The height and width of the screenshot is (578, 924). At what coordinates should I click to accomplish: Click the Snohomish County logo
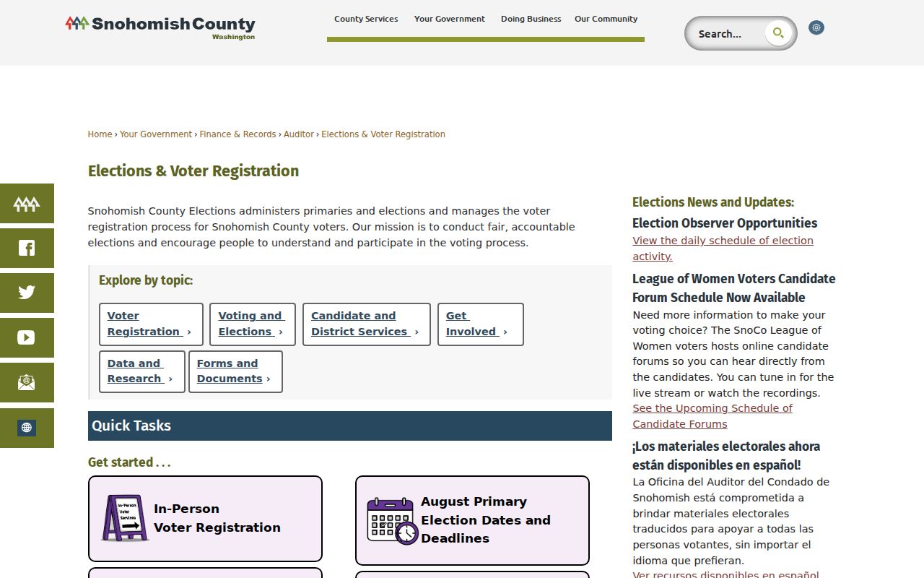160,27
